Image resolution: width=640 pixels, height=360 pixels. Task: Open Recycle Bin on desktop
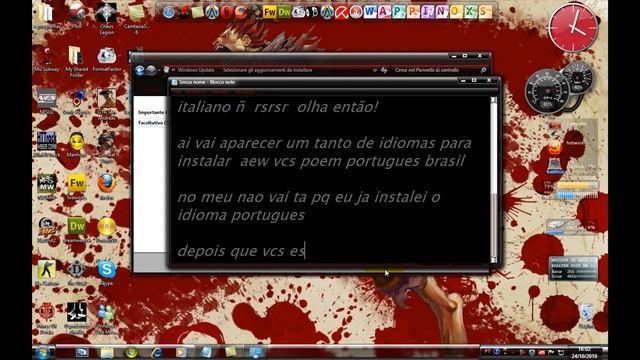coord(587,316)
